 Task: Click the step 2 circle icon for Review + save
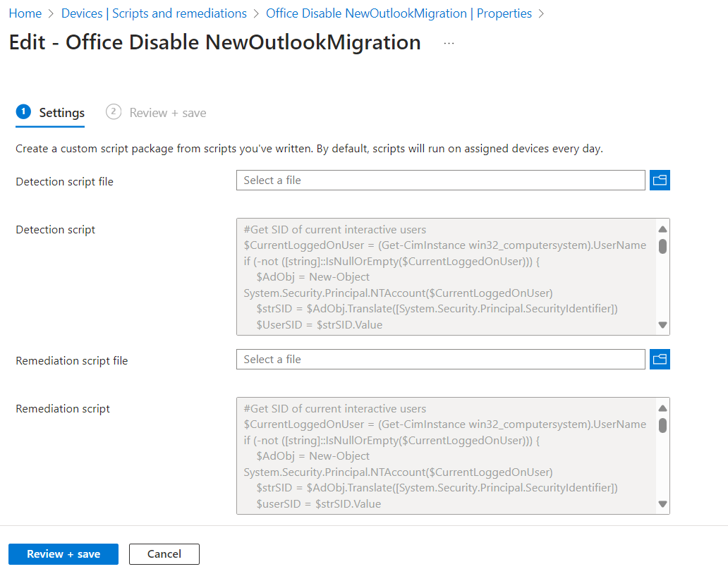click(114, 112)
